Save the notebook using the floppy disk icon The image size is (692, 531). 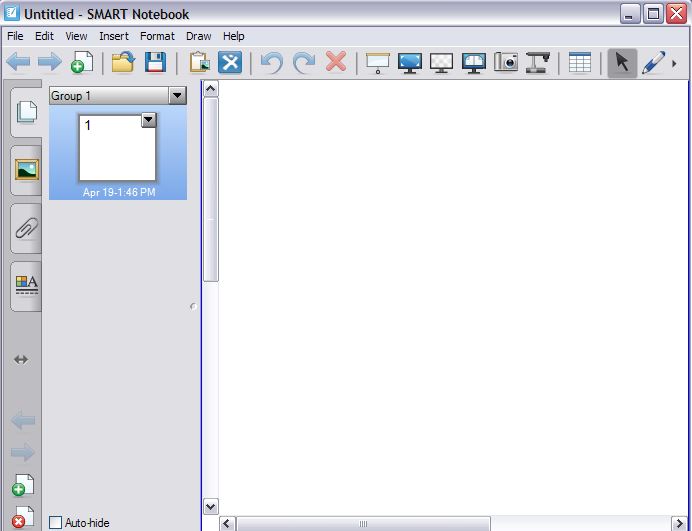click(x=155, y=62)
